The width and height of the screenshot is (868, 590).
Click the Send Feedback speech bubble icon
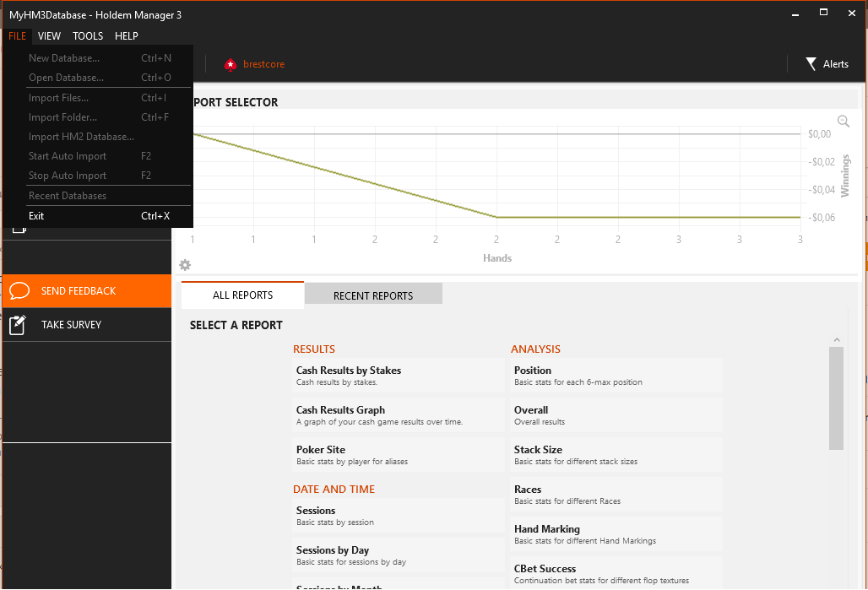pyautogui.click(x=19, y=290)
